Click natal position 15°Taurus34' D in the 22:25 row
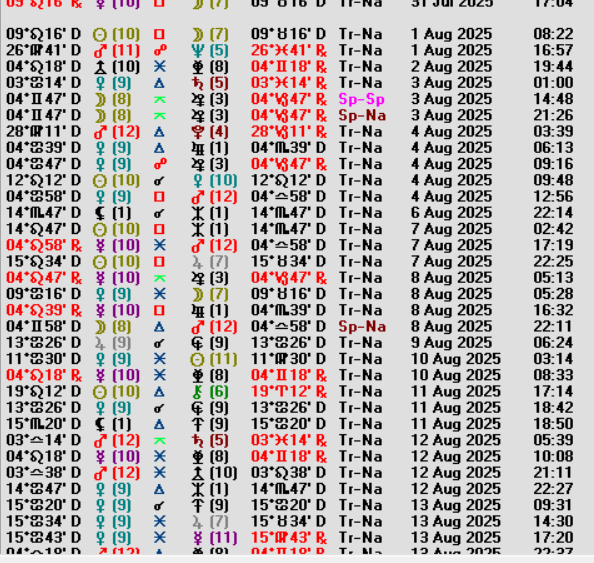 (289, 262)
